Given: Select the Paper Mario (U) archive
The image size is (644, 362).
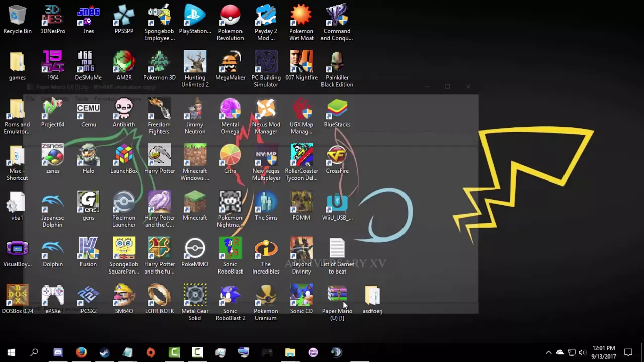Looking at the screenshot, I should 337,304.
